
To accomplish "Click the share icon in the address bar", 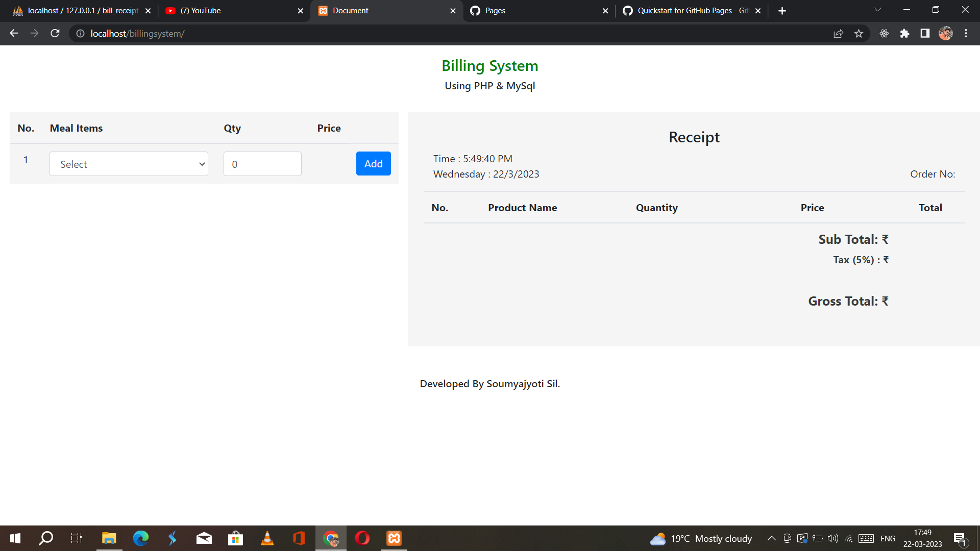I will point(839,33).
